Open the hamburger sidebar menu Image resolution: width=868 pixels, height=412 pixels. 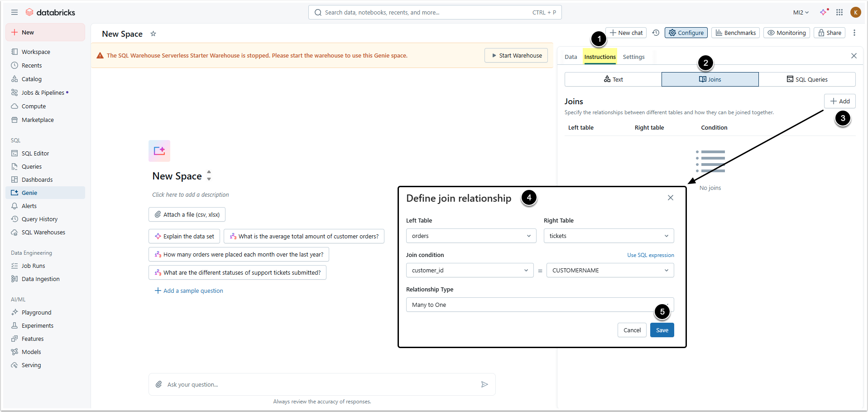(14, 12)
